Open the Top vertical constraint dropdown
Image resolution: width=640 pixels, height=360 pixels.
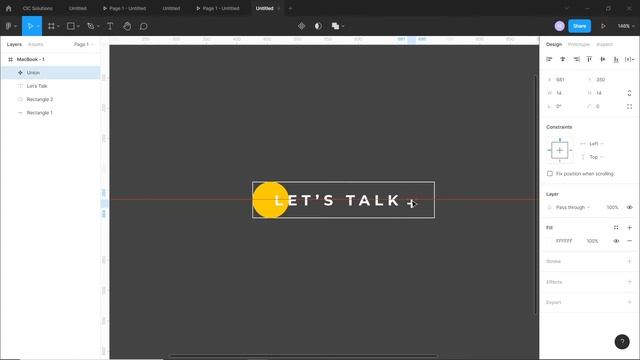596,157
